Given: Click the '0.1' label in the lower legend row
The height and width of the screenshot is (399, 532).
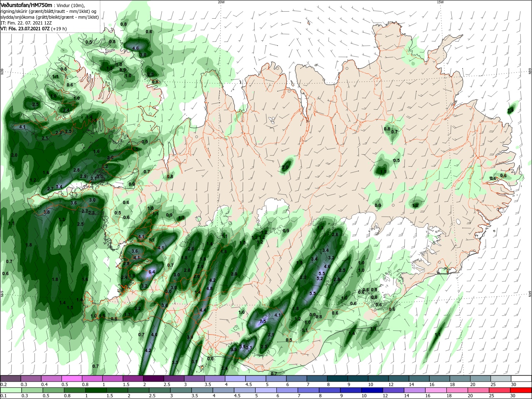Looking at the screenshot, I should (3, 396).
